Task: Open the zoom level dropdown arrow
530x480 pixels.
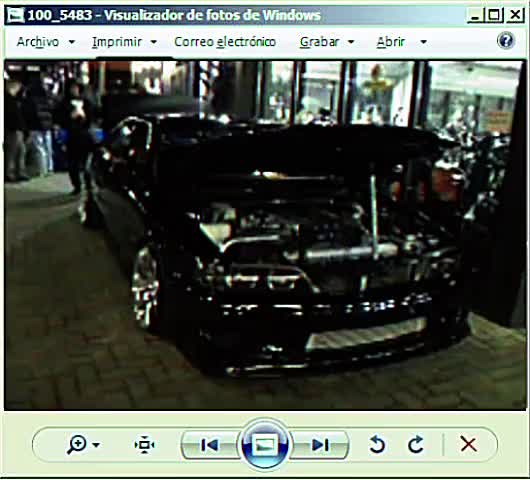Action: click(x=96, y=445)
